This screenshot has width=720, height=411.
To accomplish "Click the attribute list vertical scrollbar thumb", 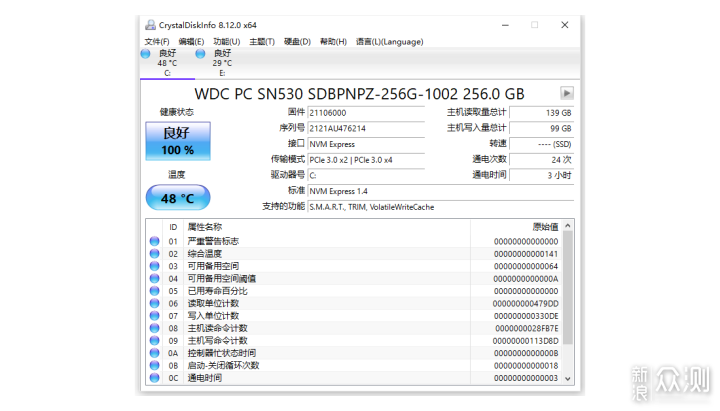I will pos(568,287).
